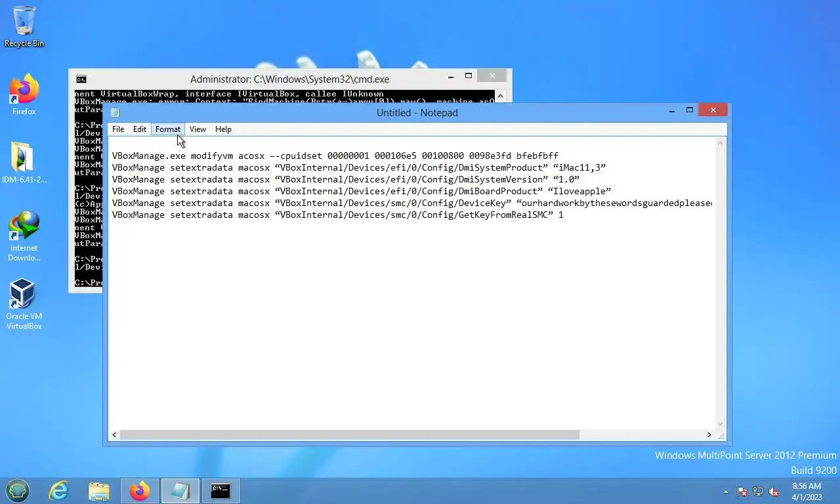Click "Iloveapple" text in Notepad
Screen dimensions: 840x504
coord(579,191)
